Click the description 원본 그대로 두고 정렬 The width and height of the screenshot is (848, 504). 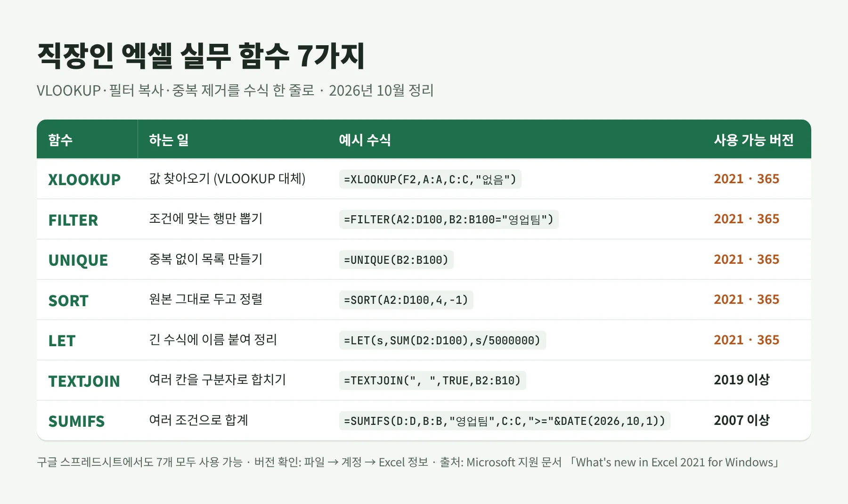(x=205, y=300)
